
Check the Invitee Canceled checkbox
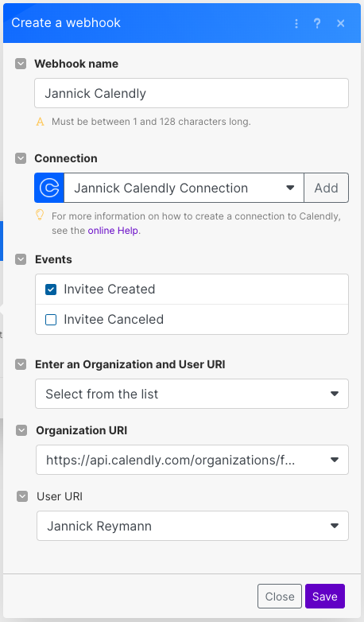tap(51, 319)
